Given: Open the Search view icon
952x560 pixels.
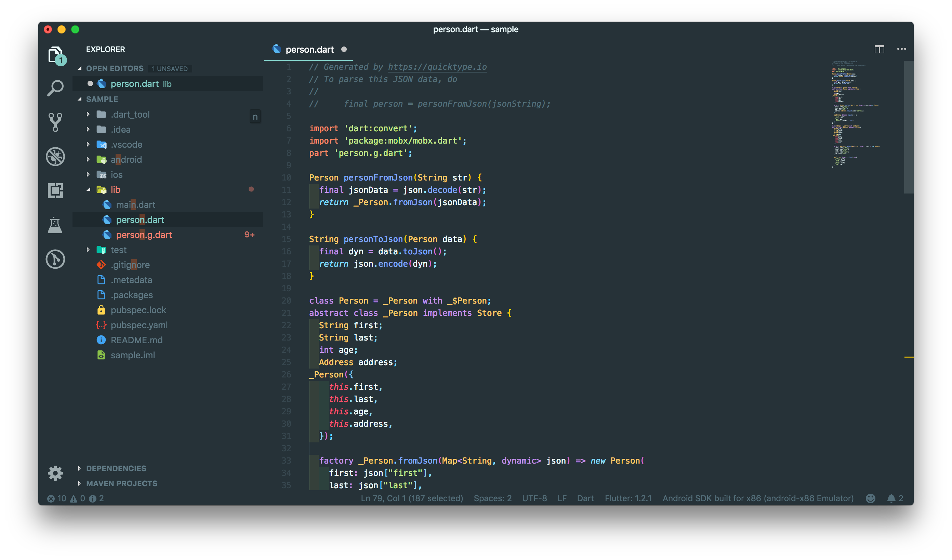Looking at the screenshot, I should click(x=55, y=88).
